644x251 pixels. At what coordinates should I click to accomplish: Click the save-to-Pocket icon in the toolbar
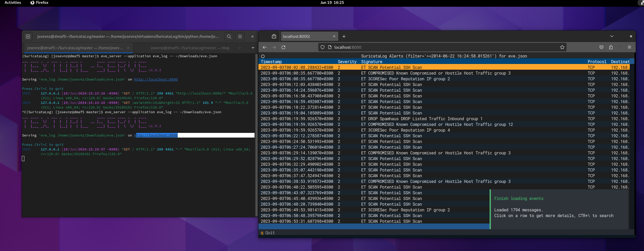[x=601, y=47]
